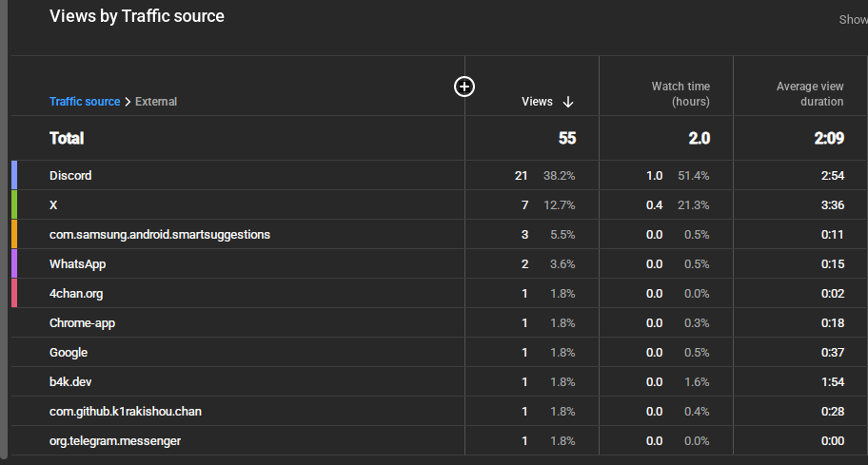The width and height of the screenshot is (868, 465).
Task: Toggle the orange smartsuggestions color swatch
Action: [14, 234]
